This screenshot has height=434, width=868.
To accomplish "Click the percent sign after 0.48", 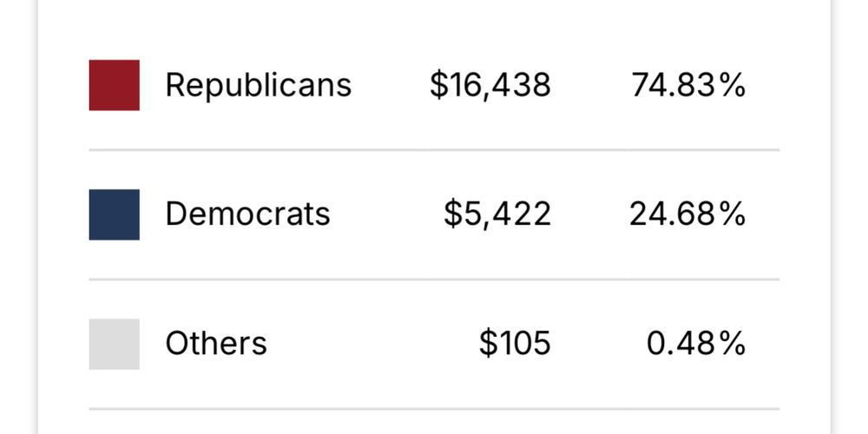I will 733,344.
